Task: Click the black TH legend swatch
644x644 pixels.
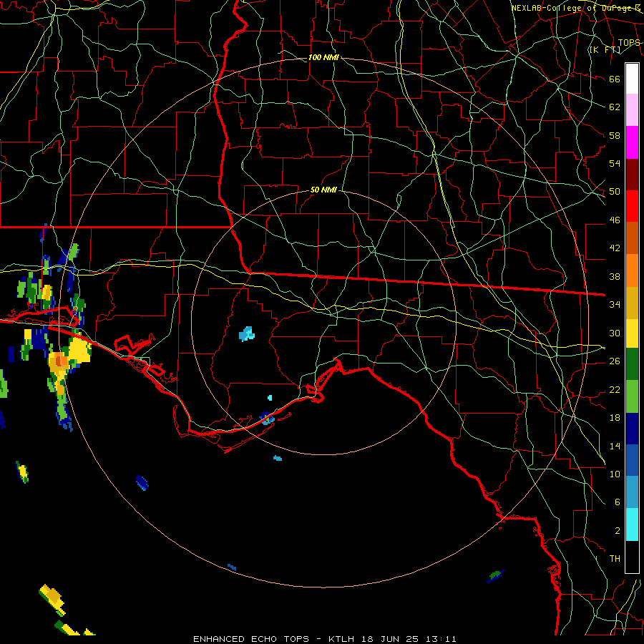Action: tap(632, 557)
